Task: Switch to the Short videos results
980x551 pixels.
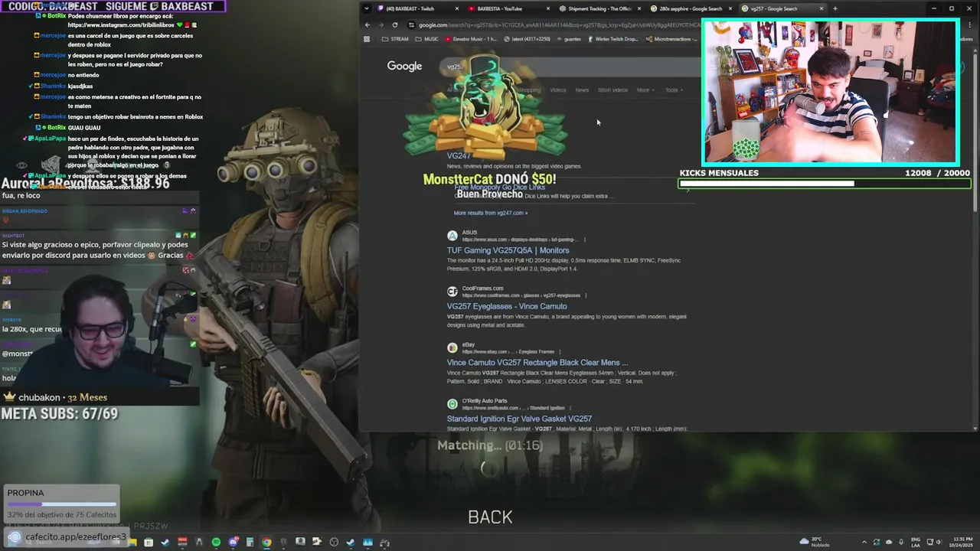Action: 612,90
